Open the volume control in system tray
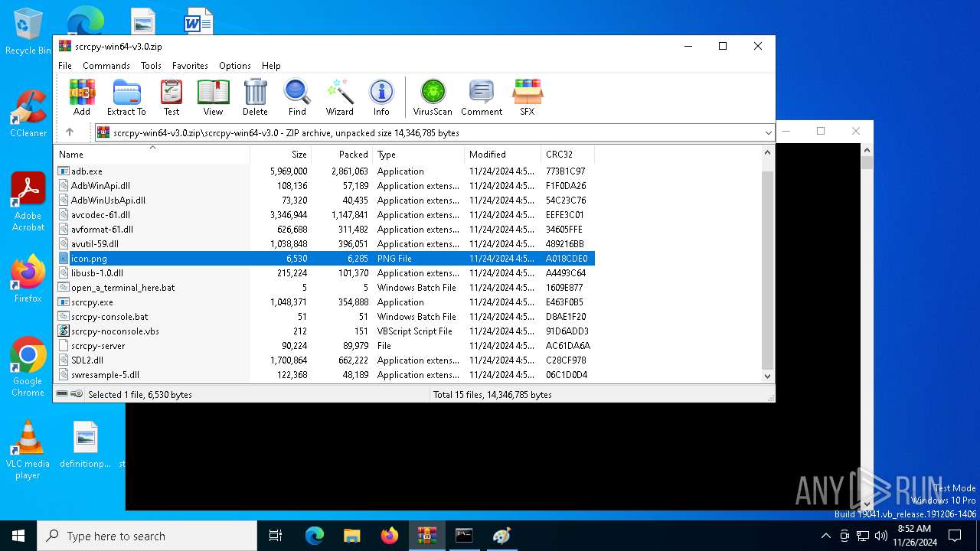 [880, 536]
